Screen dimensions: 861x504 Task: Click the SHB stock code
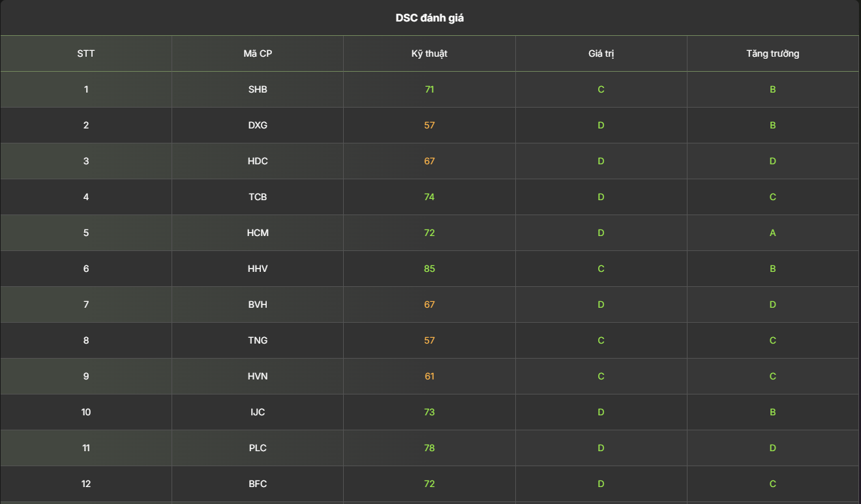[x=258, y=89]
